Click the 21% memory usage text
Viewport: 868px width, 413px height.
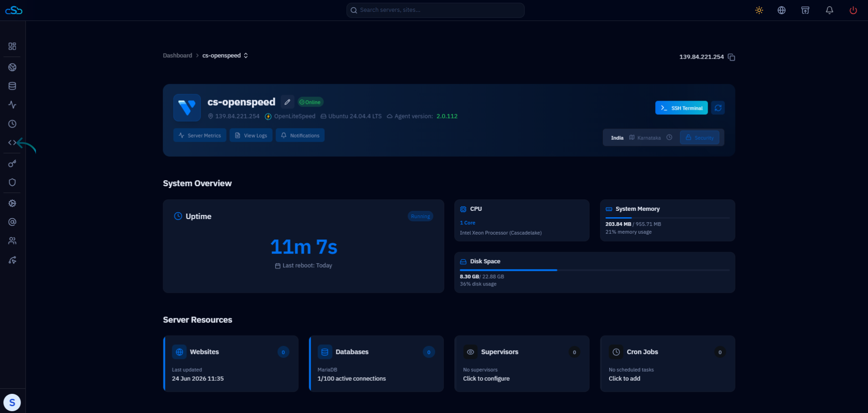pos(628,232)
